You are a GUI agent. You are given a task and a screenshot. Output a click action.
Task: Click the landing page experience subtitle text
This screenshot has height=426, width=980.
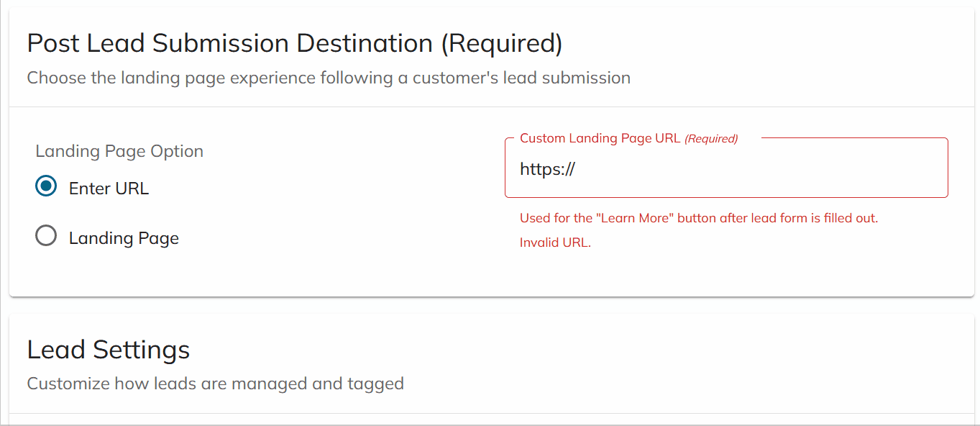[x=329, y=78]
